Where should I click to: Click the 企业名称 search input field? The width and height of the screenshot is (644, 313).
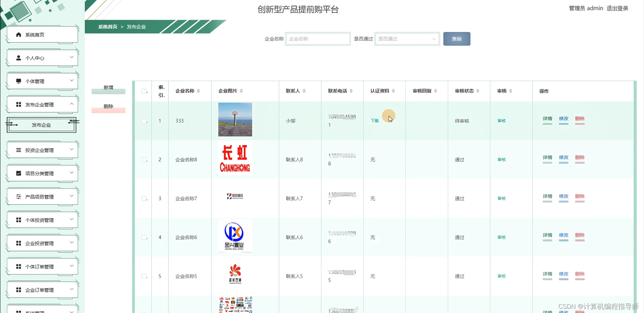[x=318, y=39]
